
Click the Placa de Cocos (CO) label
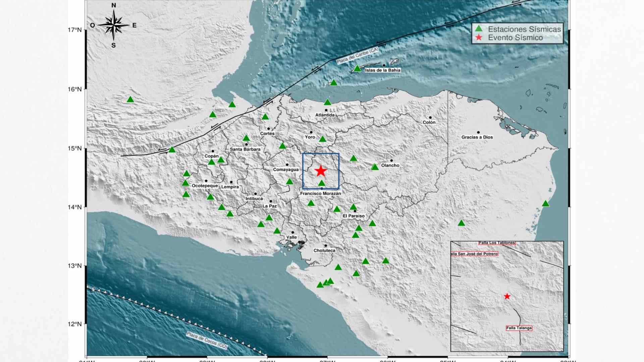point(207,340)
